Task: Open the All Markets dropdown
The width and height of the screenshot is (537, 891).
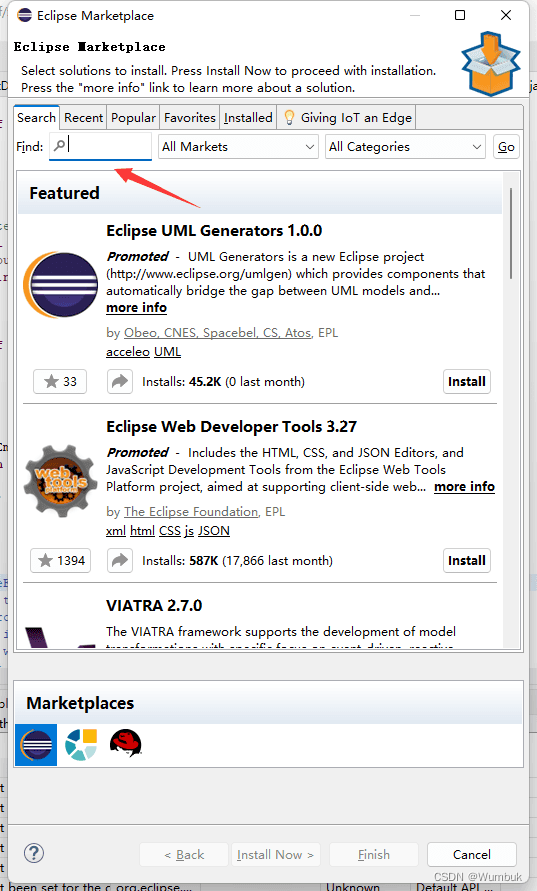Action: tap(238, 147)
